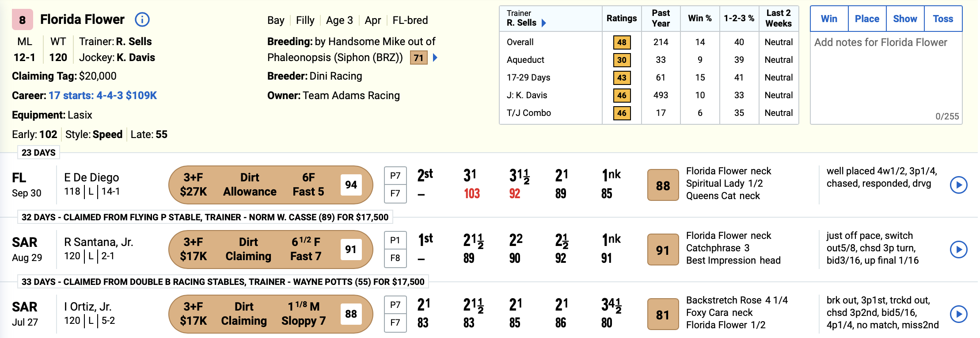Viewport: 980px width, 338px height.
Task: Play the Sep 30 race replay
Action: pos(958,185)
